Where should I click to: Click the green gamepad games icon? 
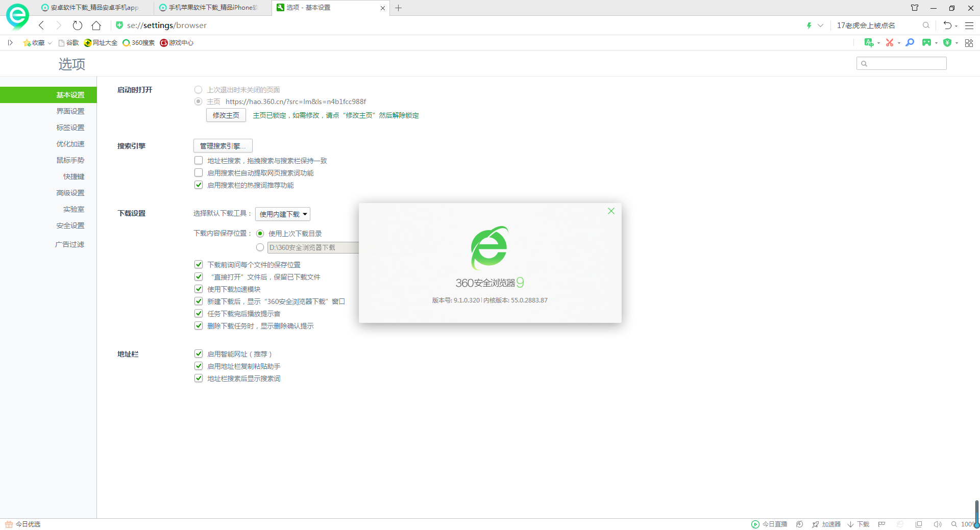pos(926,43)
